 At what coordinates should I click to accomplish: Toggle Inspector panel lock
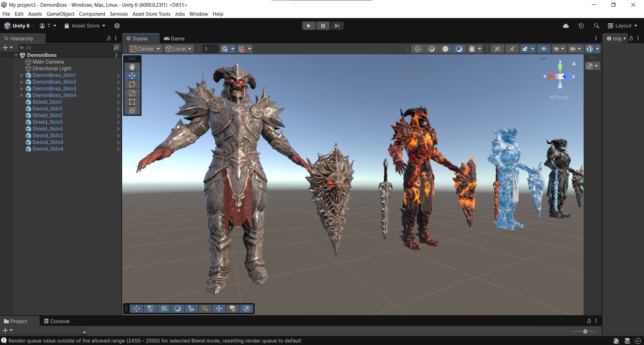click(x=631, y=39)
